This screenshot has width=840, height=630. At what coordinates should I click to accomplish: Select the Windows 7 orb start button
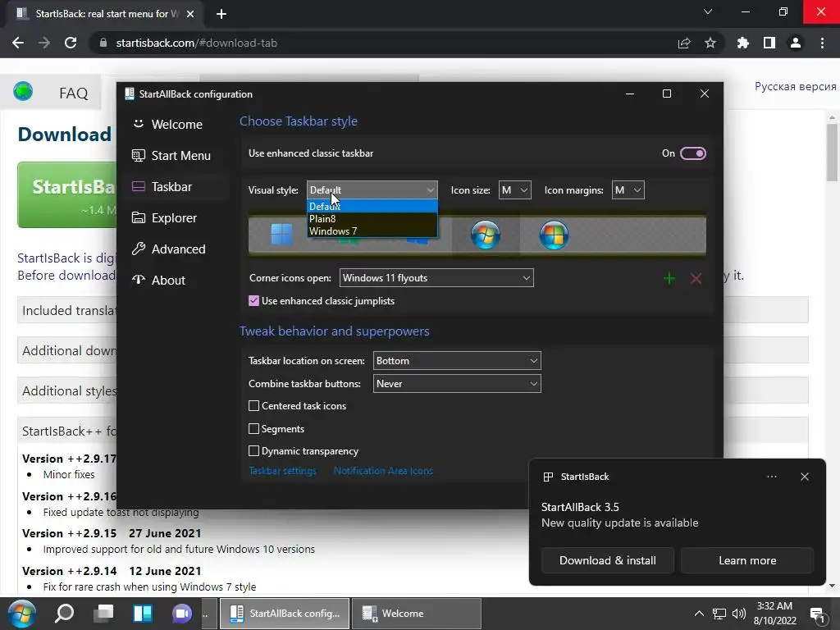point(486,235)
